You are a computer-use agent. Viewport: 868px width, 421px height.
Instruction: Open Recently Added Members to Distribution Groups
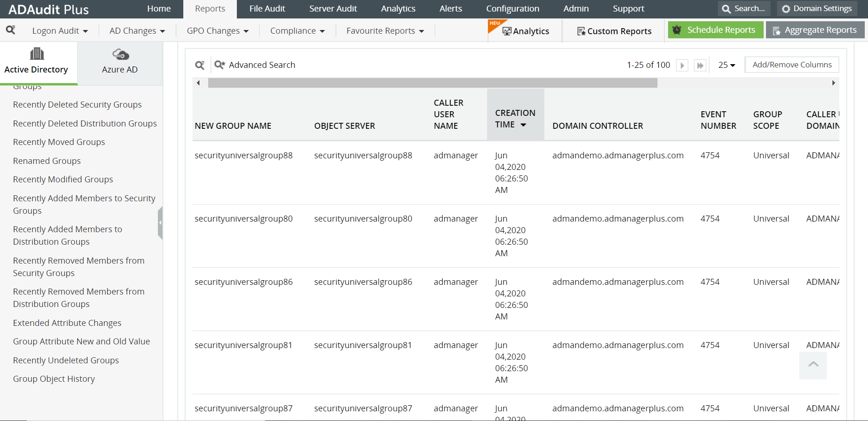(67, 235)
